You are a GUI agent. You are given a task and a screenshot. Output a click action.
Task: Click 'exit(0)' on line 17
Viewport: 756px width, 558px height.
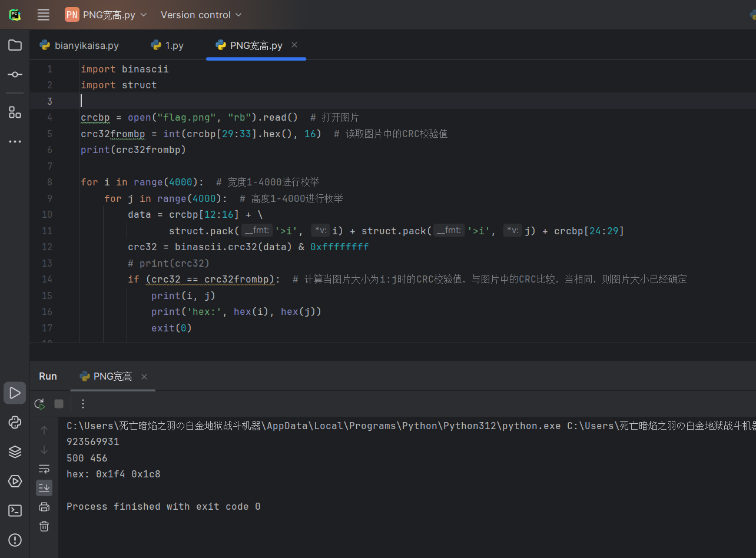pos(172,328)
